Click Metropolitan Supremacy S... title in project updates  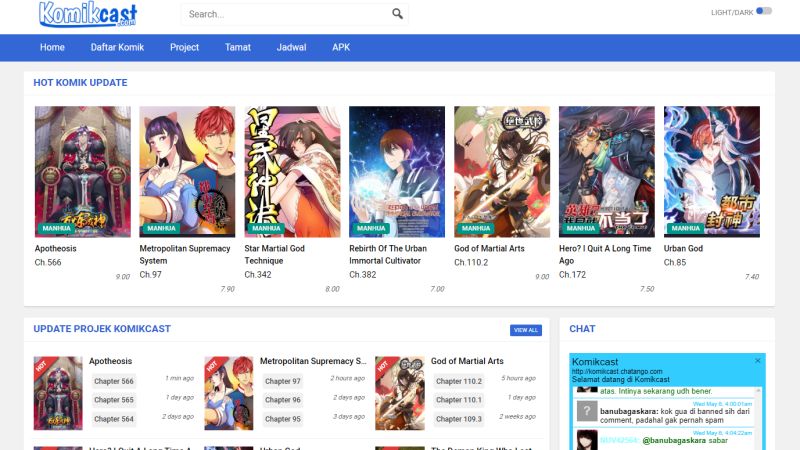pyautogui.click(x=313, y=361)
